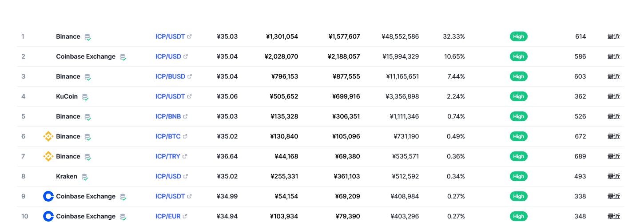Click Binance logo icon in row 6

coord(48,136)
